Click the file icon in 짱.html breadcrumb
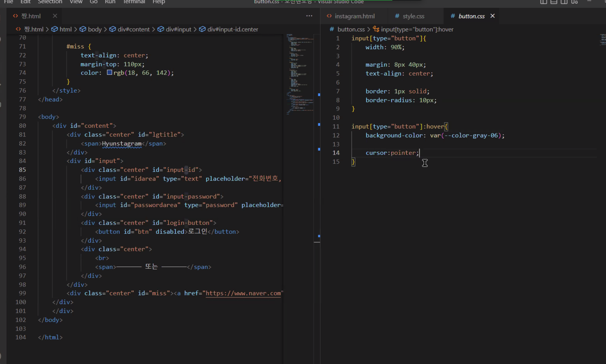606x364 pixels. click(x=18, y=29)
